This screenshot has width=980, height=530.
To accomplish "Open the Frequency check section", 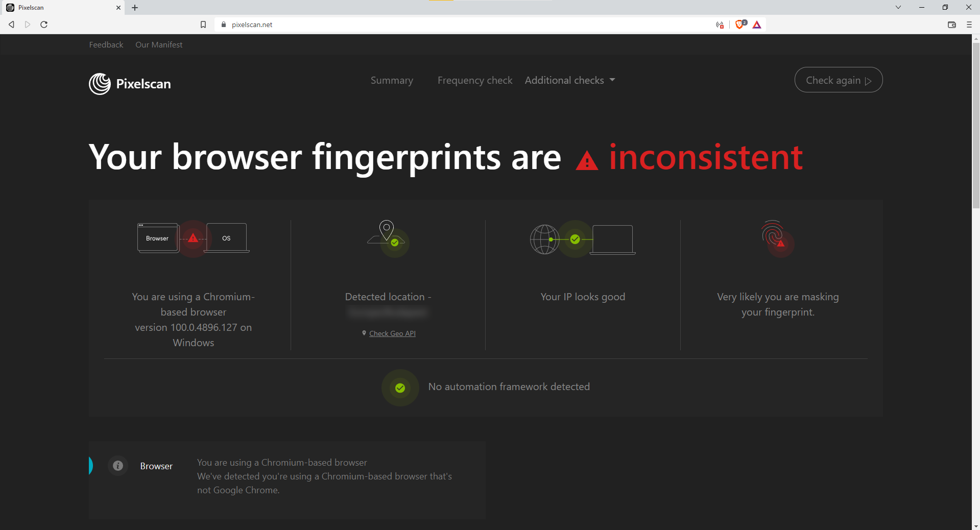I will (x=475, y=80).
